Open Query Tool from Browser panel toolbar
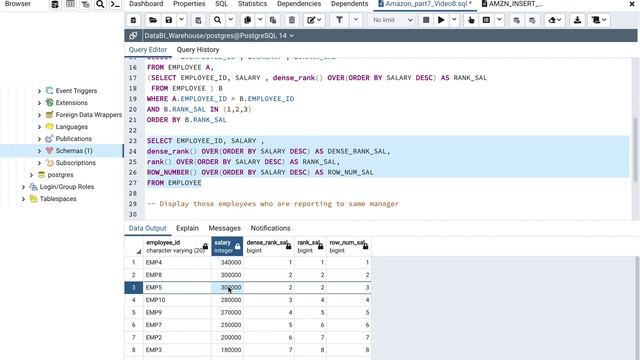This screenshot has height=360, width=640. click(x=55, y=4)
